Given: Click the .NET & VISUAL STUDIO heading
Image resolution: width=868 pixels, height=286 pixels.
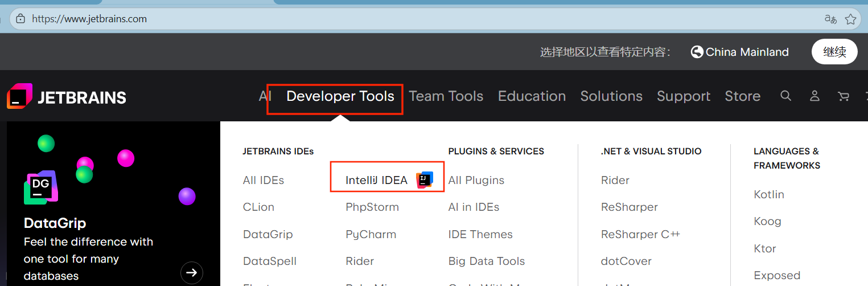Looking at the screenshot, I should click(651, 152).
